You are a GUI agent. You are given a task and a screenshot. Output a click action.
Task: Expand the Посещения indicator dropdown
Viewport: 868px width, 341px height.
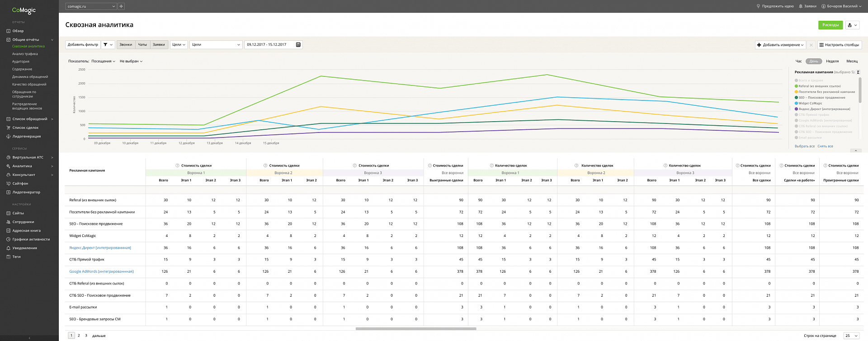tap(103, 62)
